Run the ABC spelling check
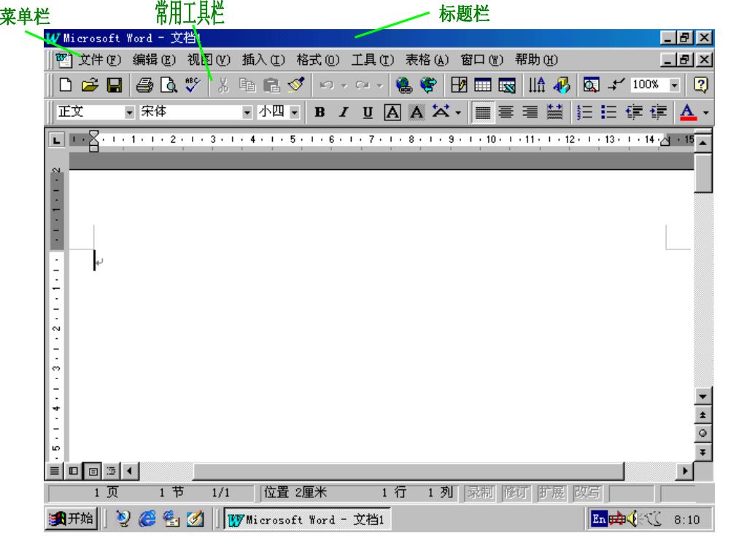Screen dimensions: 747x560 (193, 85)
